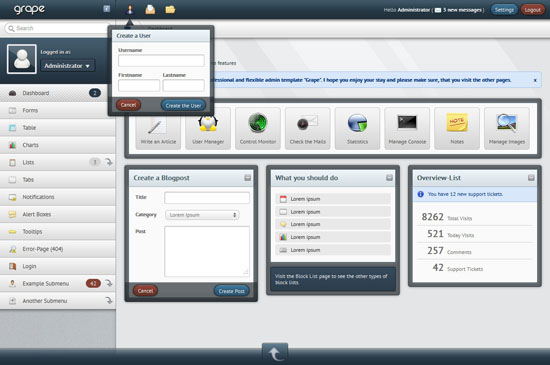The height and width of the screenshot is (365, 550).
Task: Open the Control Monitor radar shortcut
Action: click(258, 129)
